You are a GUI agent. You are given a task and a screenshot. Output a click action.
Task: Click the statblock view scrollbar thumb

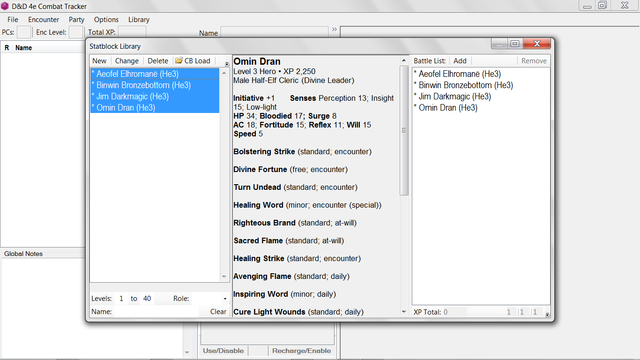coord(404,131)
